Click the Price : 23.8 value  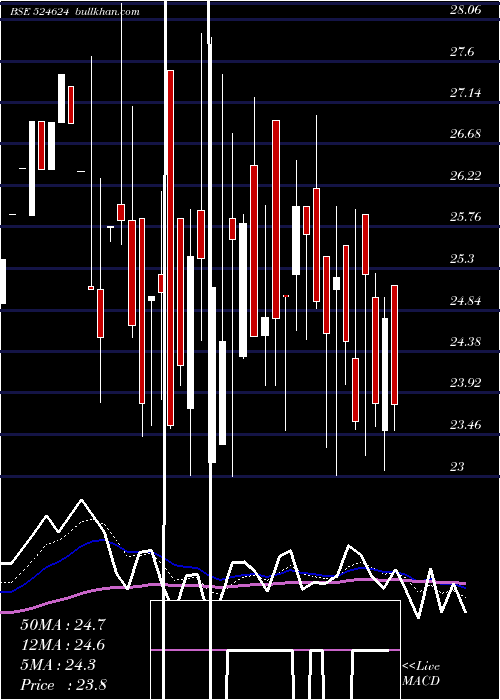point(63,685)
